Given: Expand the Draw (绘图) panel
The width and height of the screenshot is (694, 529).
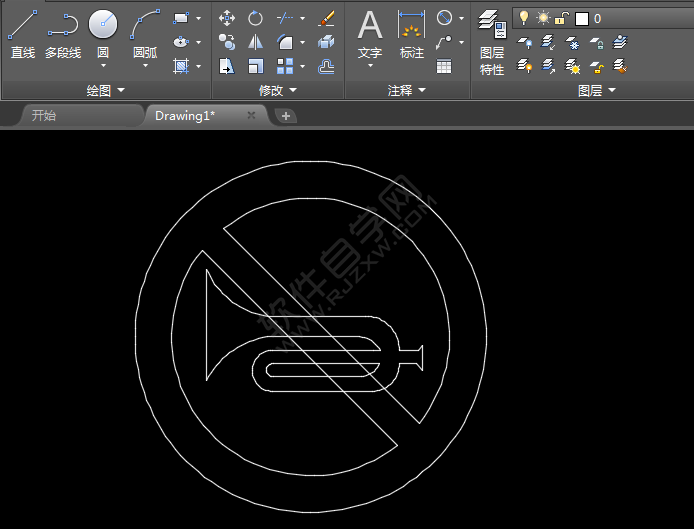Looking at the screenshot, I should click(x=105, y=90).
